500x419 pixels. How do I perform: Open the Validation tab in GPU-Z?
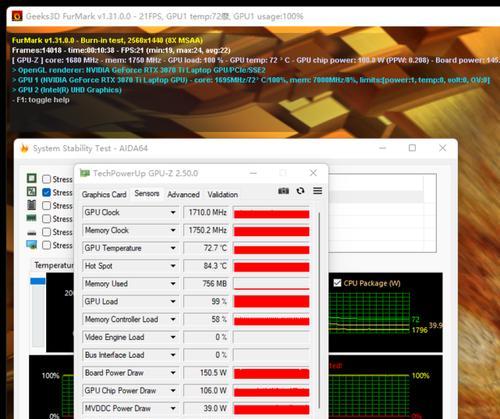[223, 194]
